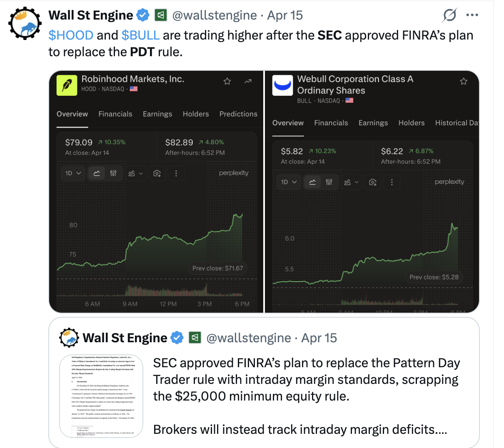This screenshot has height=448, width=504.
Task: Open the three-dot menu on Webull chart toolbar
Action: click(x=392, y=182)
